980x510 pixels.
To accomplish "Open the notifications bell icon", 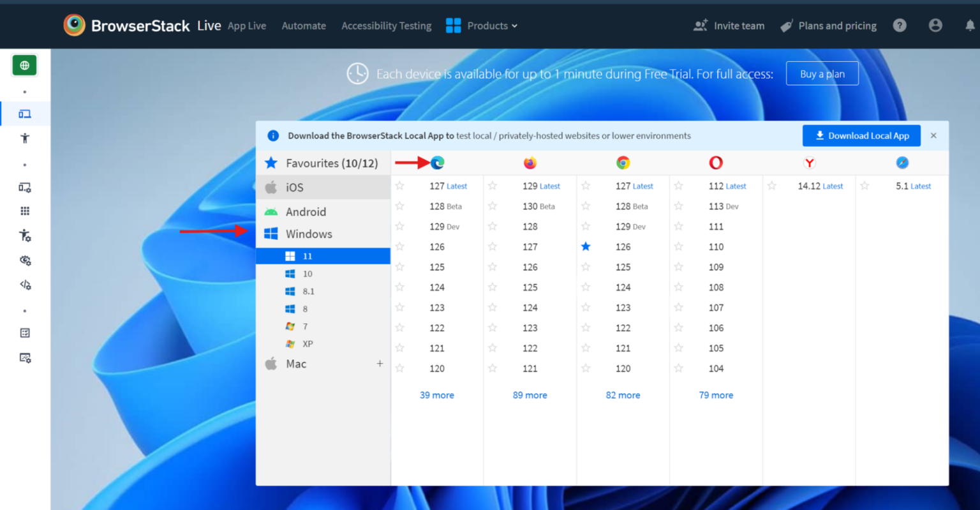I will tap(970, 26).
